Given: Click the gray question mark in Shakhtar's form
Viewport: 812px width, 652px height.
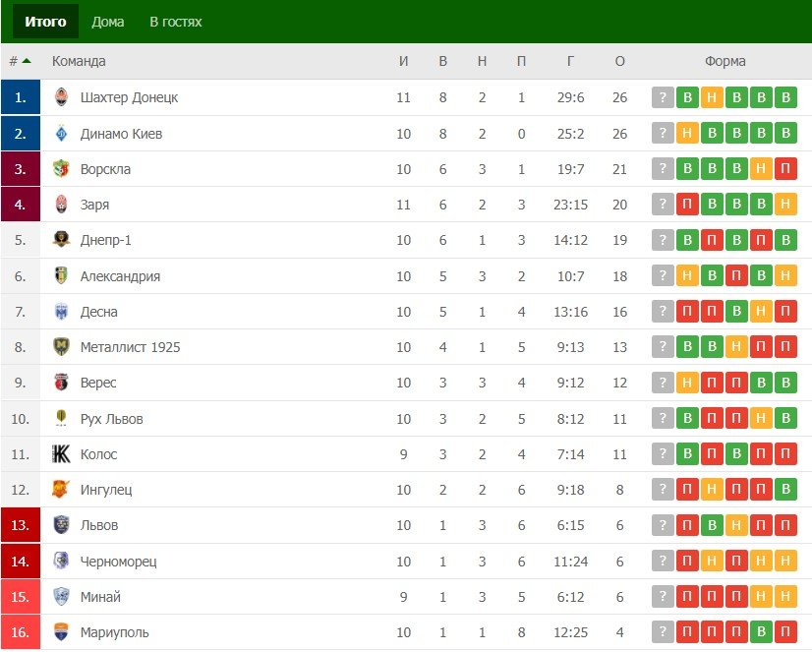Looking at the screenshot, I should coord(664,97).
